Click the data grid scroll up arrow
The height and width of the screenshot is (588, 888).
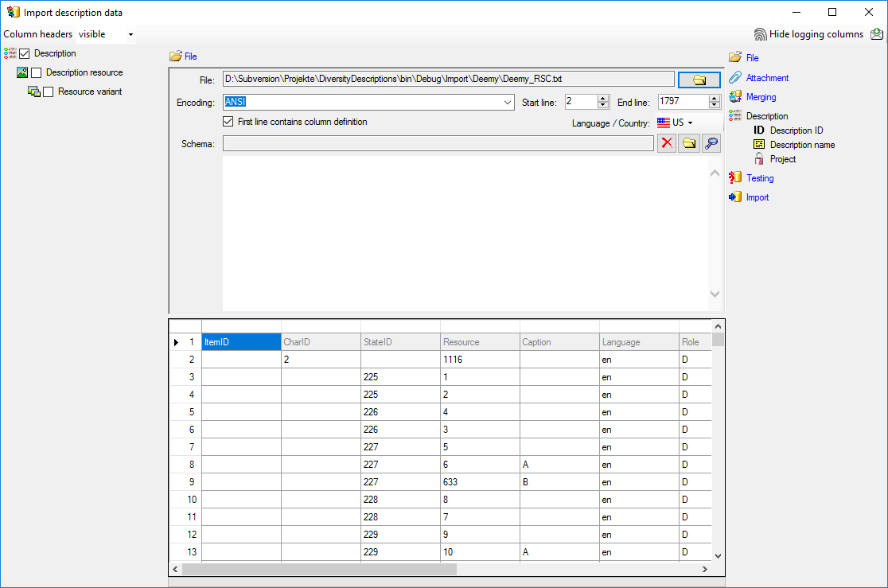tap(718, 326)
